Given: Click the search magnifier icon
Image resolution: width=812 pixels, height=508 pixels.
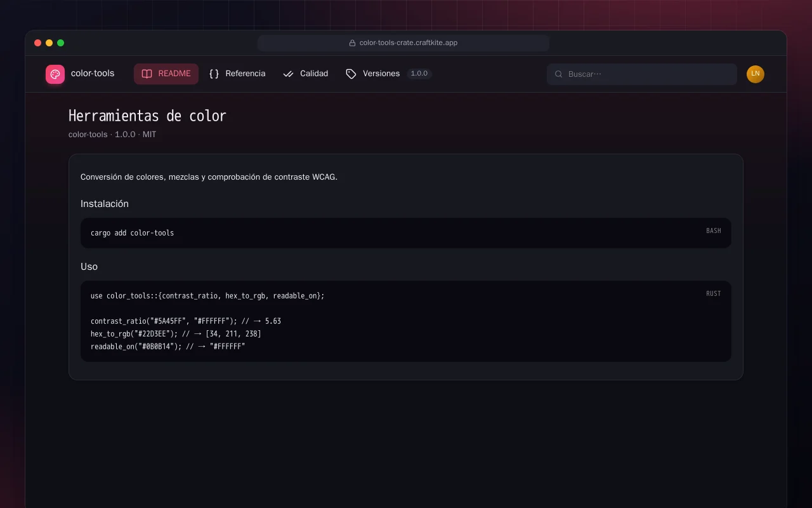Looking at the screenshot, I should (x=559, y=74).
